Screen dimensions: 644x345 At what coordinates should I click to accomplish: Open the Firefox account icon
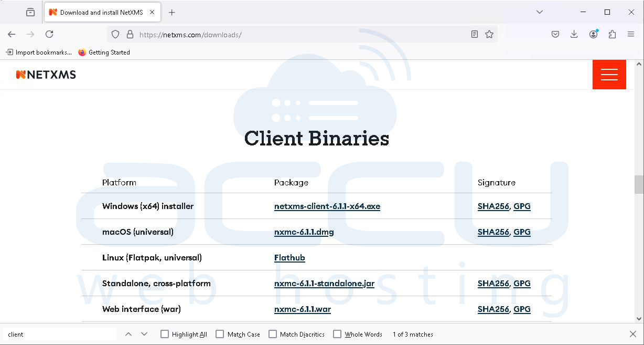click(593, 34)
